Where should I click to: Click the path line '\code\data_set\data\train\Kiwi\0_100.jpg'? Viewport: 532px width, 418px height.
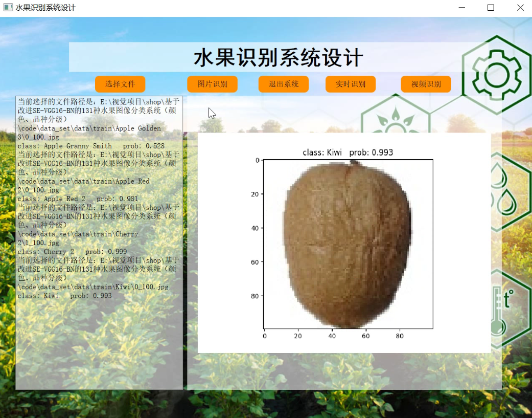point(93,287)
